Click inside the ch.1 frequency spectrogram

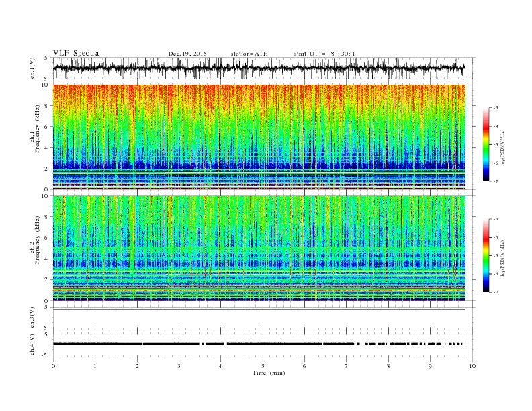pyautogui.click(x=259, y=137)
